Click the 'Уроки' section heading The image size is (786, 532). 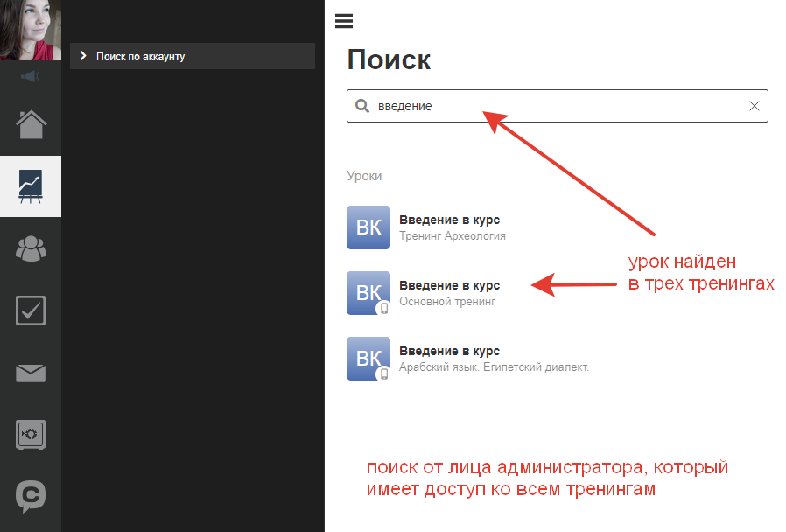pyautogui.click(x=364, y=176)
